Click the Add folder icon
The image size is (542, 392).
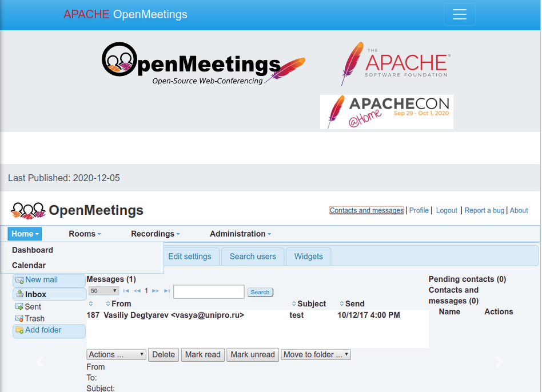tap(19, 330)
